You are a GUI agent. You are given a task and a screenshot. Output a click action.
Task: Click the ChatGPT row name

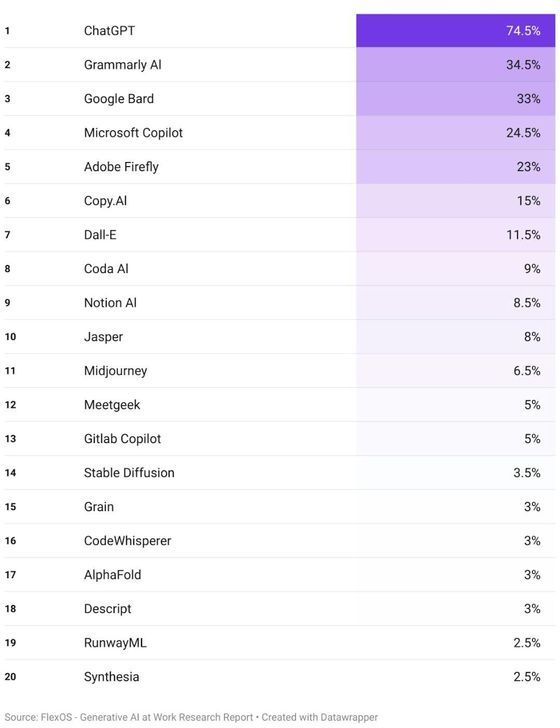click(x=109, y=31)
